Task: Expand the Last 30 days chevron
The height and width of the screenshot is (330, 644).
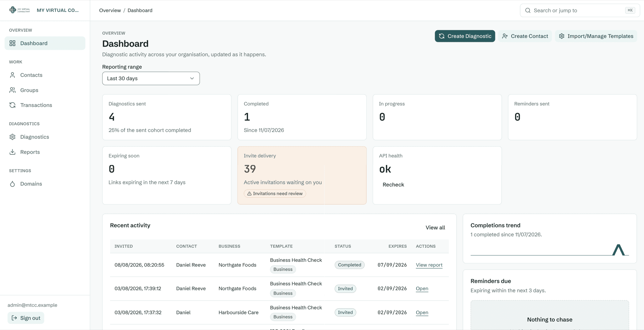Action: coord(192,78)
